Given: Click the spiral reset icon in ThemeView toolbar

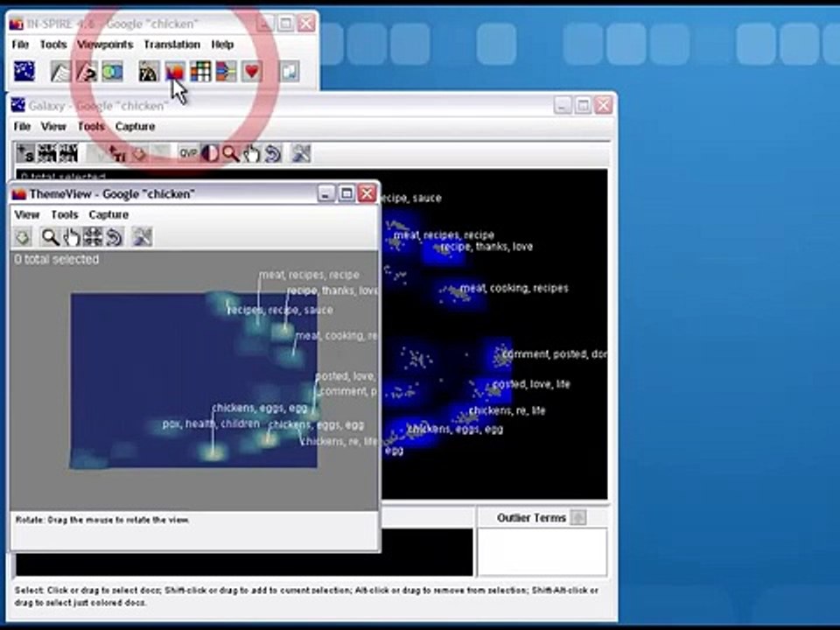Looking at the screenshot, I should tap(114, 237).
